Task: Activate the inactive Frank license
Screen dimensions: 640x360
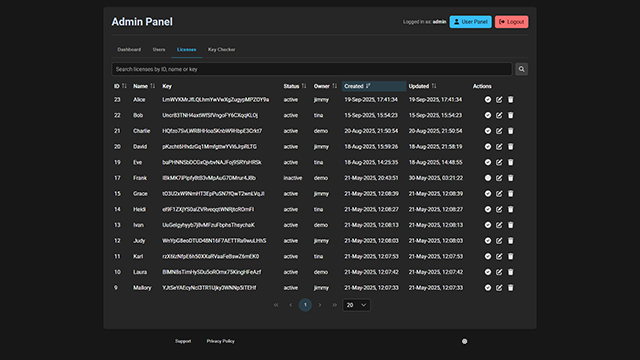Action: click(x=488, y=178)
